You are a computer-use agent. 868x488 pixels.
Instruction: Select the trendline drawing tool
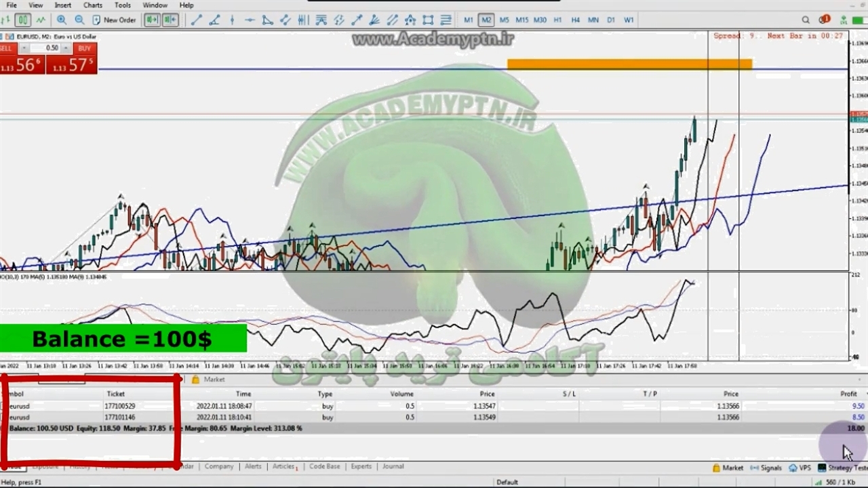coord(196,20)
